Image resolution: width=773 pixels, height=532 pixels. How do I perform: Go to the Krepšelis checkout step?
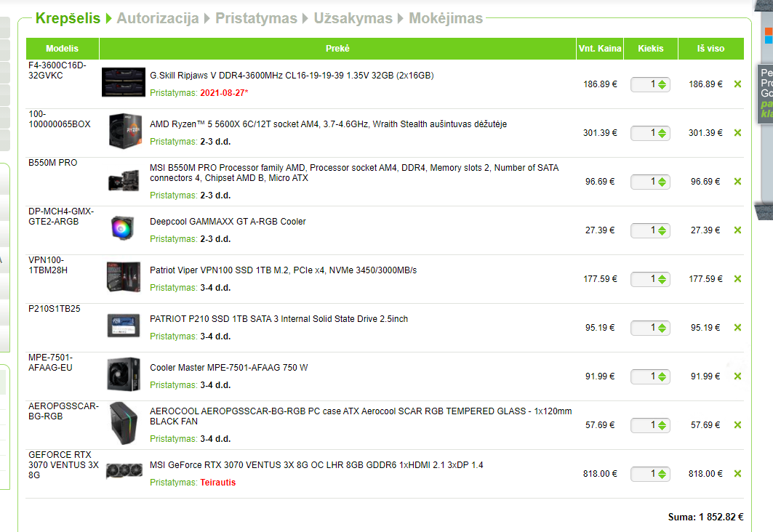point(68,18)
